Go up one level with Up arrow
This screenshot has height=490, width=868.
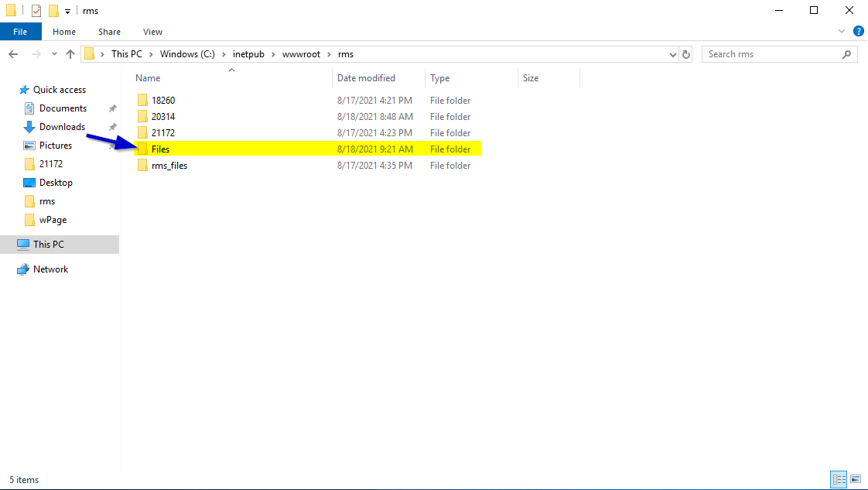[70, 54]
